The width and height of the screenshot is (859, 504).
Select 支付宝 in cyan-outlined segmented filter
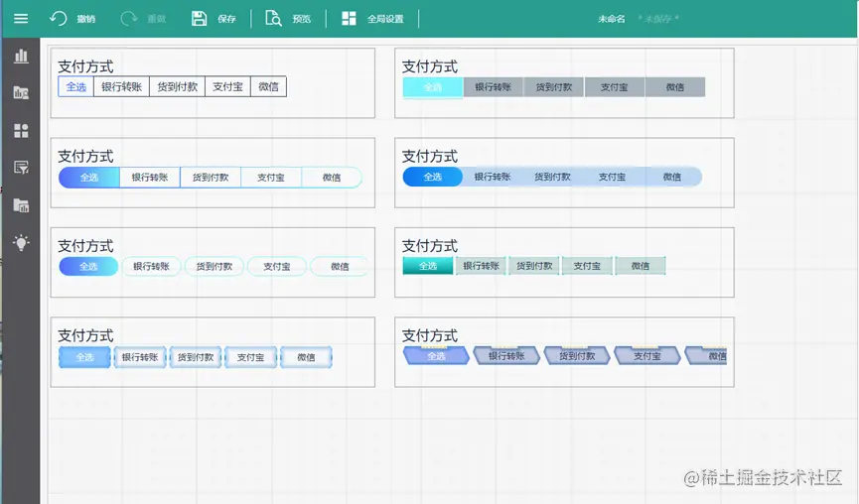[x=271, y=178]
